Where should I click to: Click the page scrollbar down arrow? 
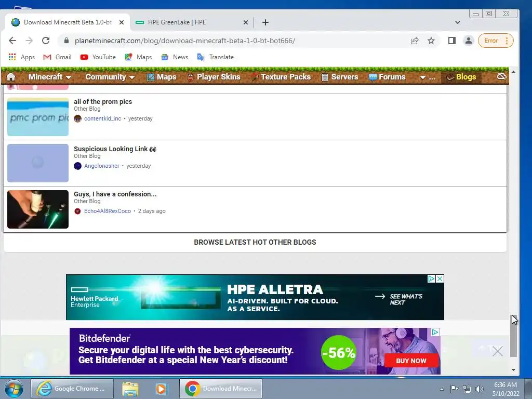(514, 370)
